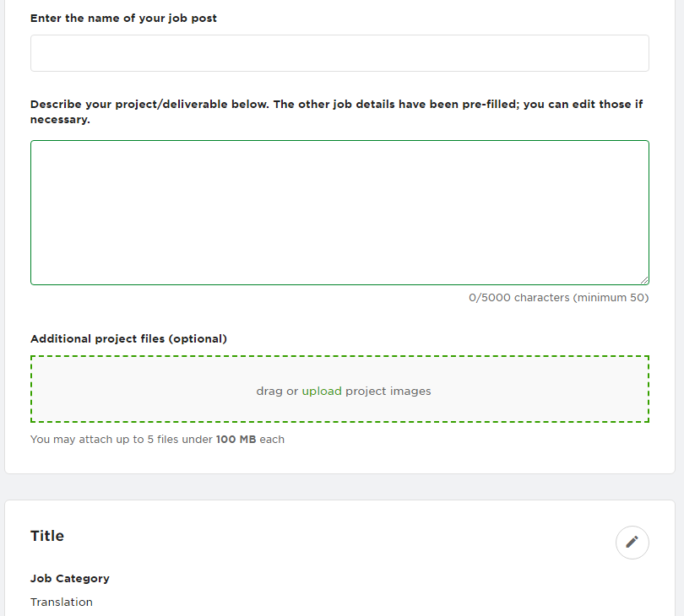Click the "Job Category" field label

[x=70, y=578]
